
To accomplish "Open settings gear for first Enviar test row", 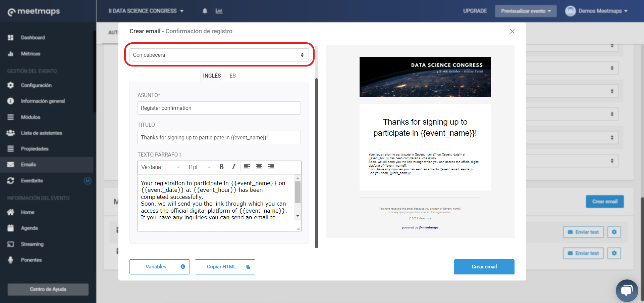I will (x=614, y=232).
